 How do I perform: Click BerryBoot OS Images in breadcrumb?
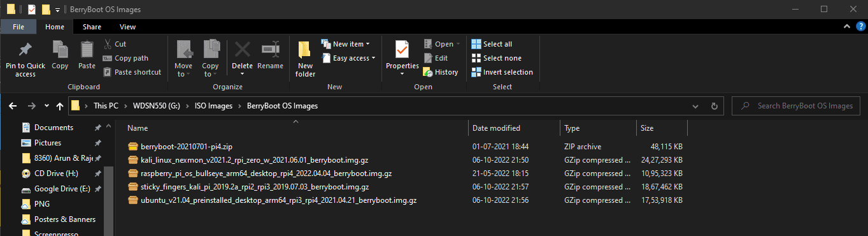point(282,106)
